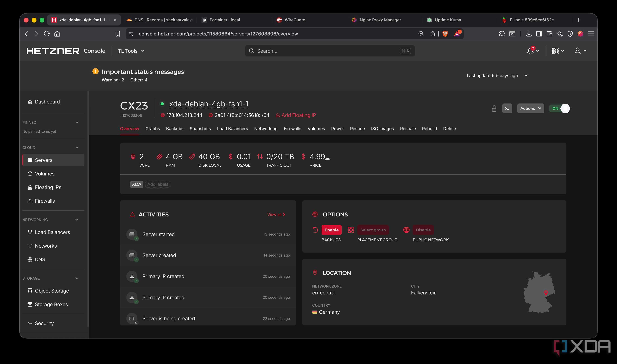Image resolution: width=617 pixels, height=364 pixels.
Task: Click Select group for placement group
Action: click(373, 230)
